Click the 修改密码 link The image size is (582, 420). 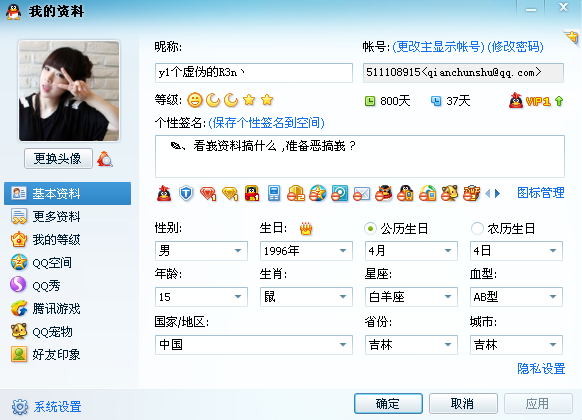(x=515, y=47)
